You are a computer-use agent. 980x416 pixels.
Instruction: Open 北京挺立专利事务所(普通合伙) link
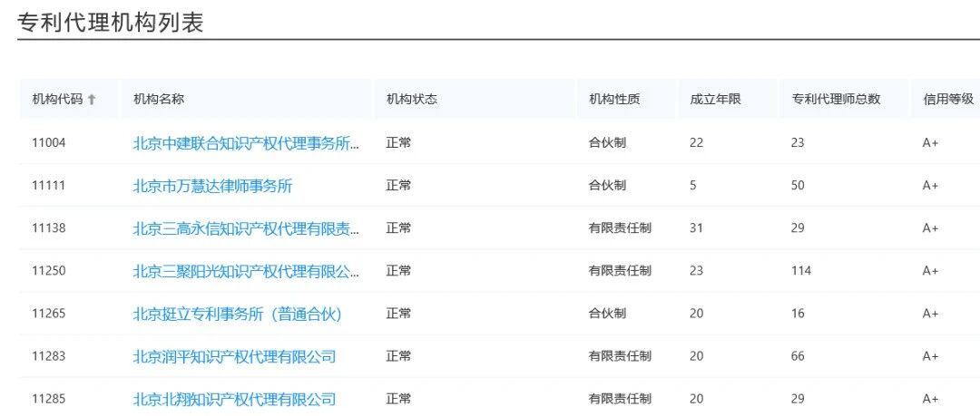238,314
